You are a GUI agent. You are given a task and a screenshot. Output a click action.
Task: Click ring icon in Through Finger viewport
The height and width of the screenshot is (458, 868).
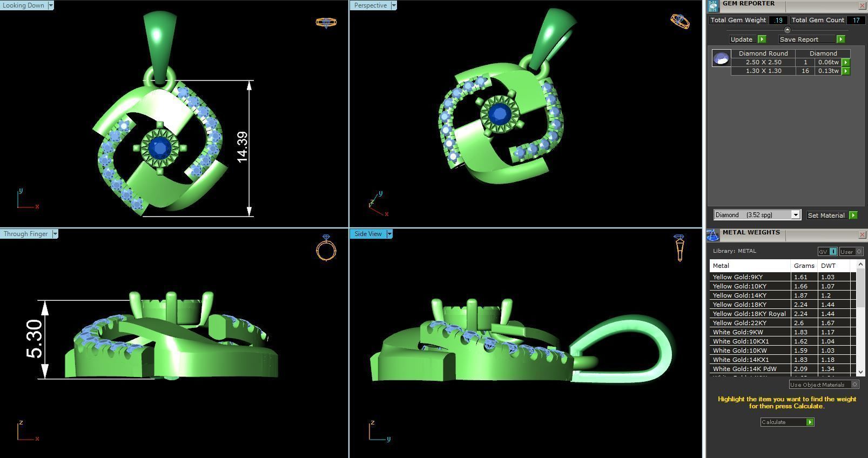pos(326,248)
